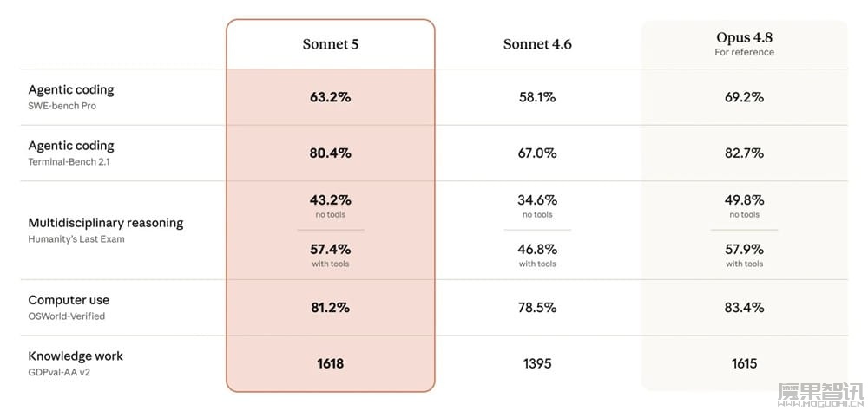The height and width of the screenshot is (411, 868).
Task: Click the watermark logo in the corner
Action: click(820, 395)
